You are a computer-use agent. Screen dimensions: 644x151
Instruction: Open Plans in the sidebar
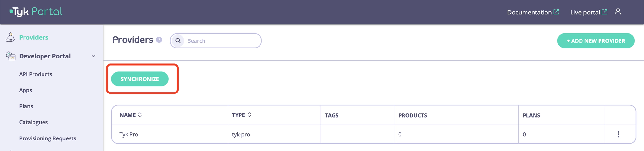[26, 106]
